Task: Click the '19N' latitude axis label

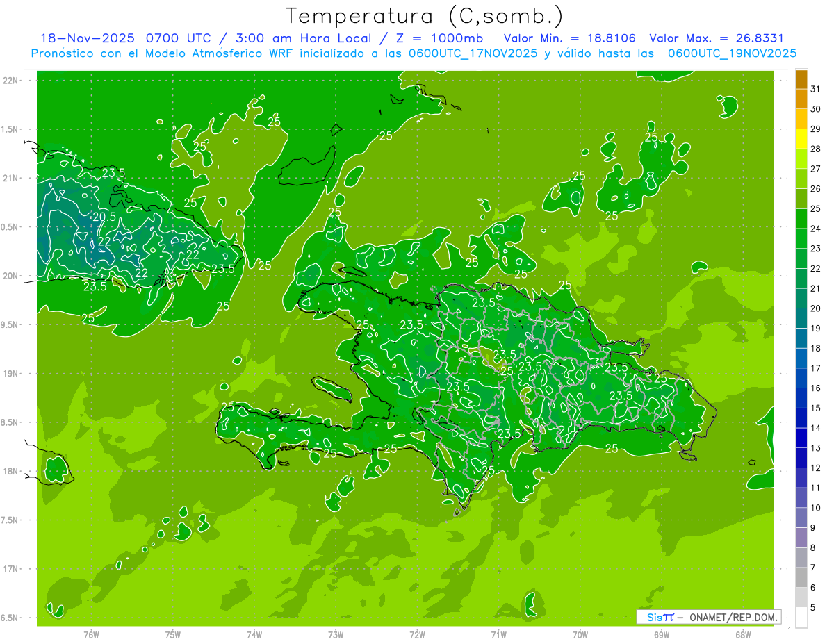Action: click(x=12, y=373)
